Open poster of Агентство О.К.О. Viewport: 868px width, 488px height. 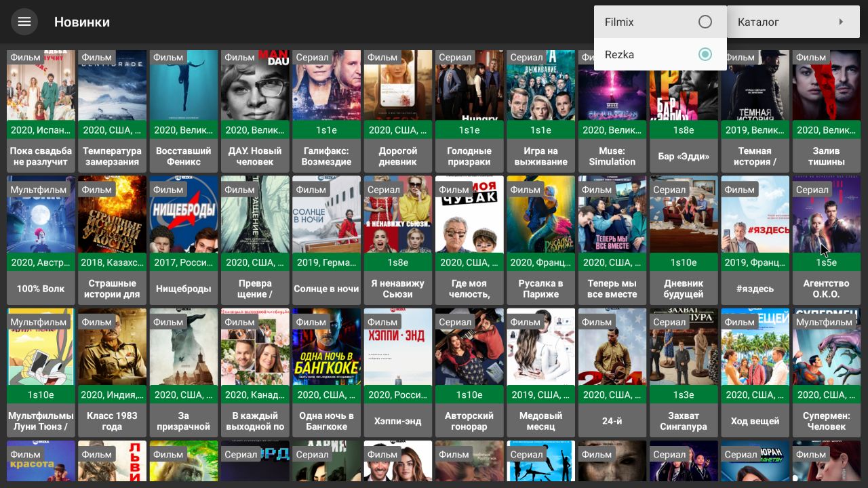coord(827,215)
